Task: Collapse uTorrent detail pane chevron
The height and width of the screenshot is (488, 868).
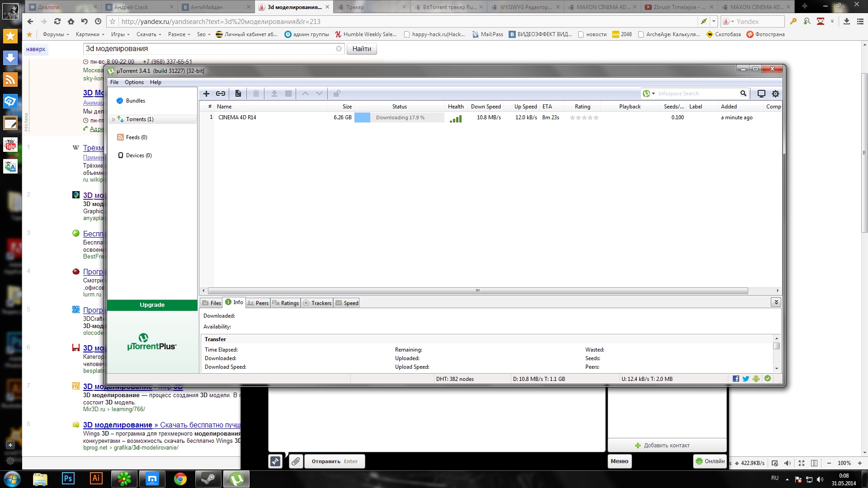Action: 776,302
